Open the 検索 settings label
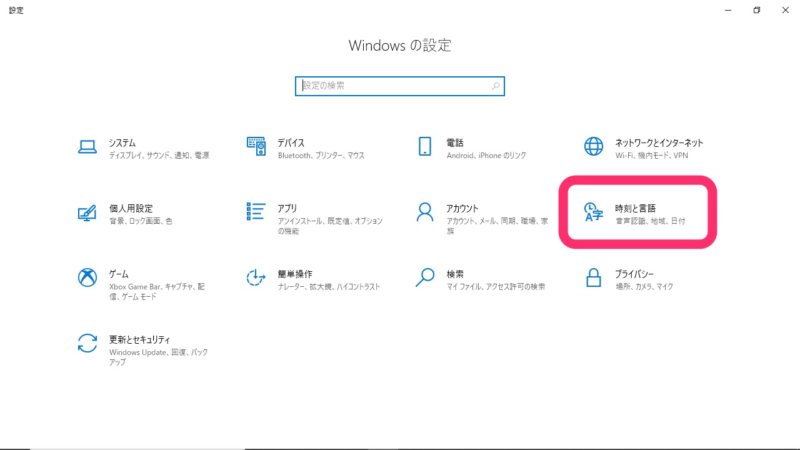 tap(455, 274)
